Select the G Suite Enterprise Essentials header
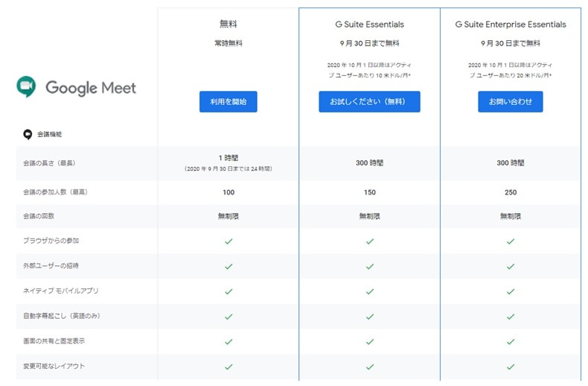588x386 pixels. tap(510, 25)
